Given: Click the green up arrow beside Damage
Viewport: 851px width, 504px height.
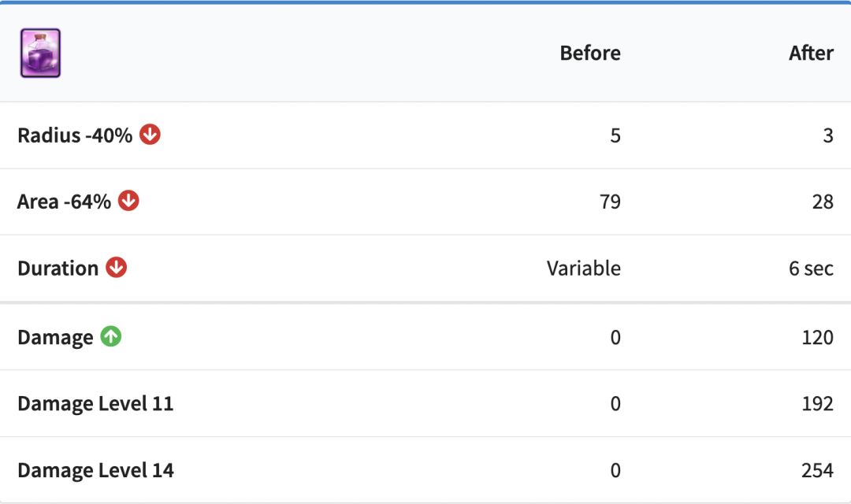Looking at the screenshot, I should 111,337.
